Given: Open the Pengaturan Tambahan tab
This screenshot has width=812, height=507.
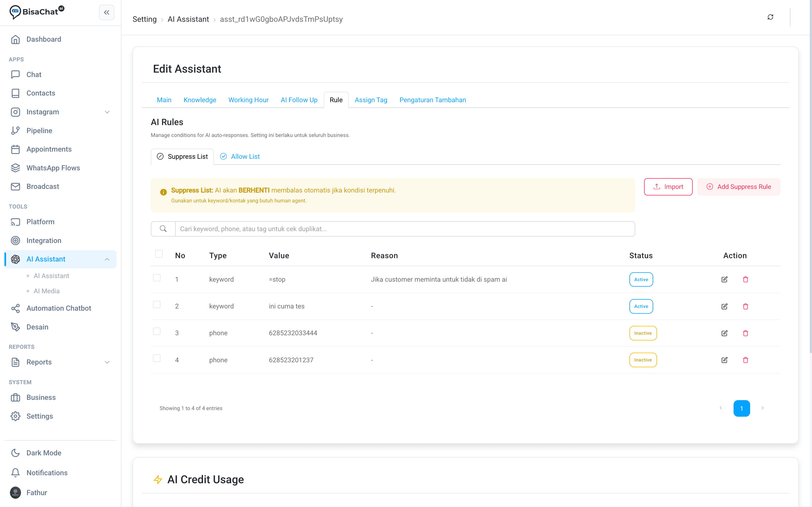Looking at the screenshot, I should [x=432, y=100].
